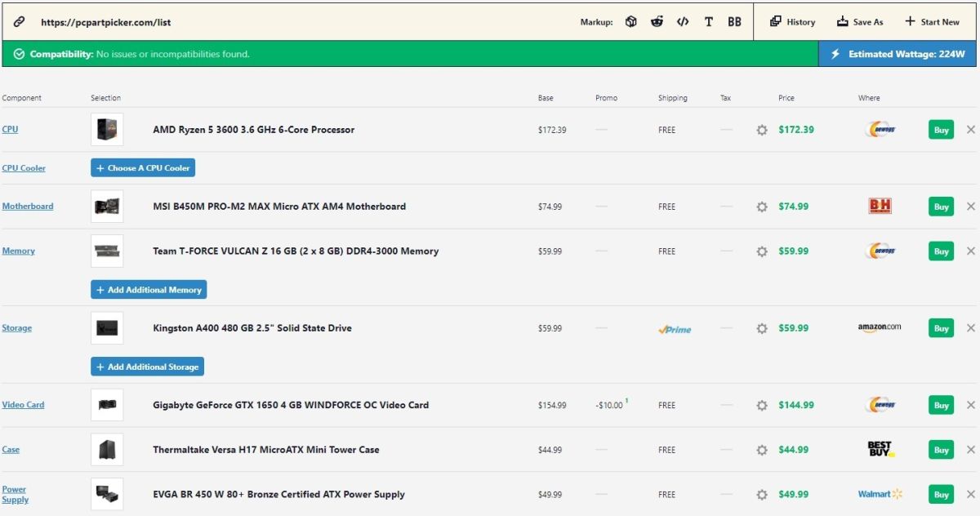The height and width of the screenshot is (516, 980).
Task: Click the Thermaltake Versa H17 case thumbnail
Action: point(107,450)
